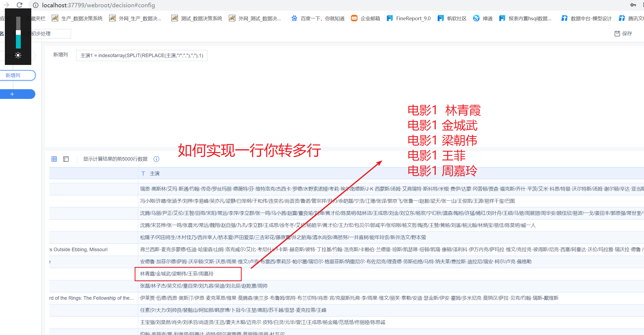Click the table name input field
Image resolution: width=644 pixels, height=335 pixels.
[x=40, y=34]
